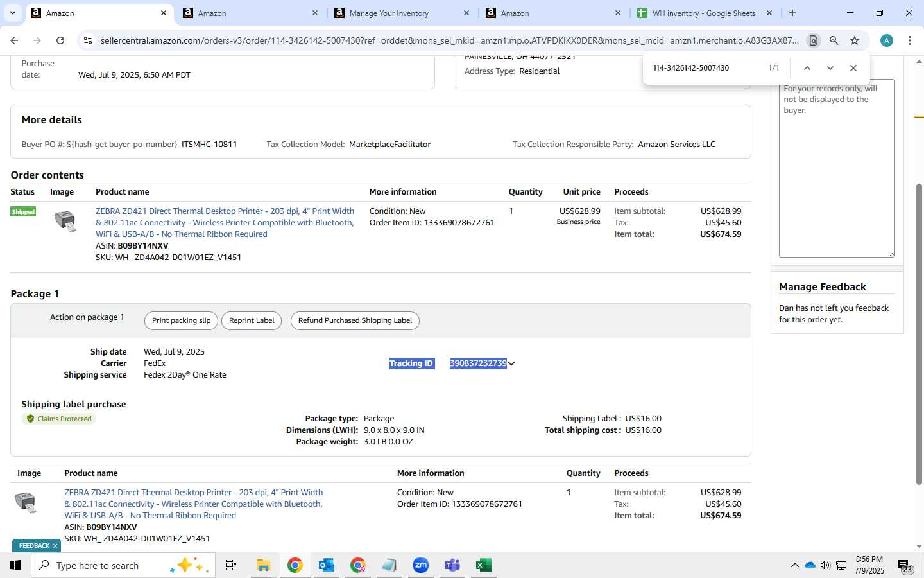Open the zoom magnifier icon in address bar
924x578 pixels.
834,40
